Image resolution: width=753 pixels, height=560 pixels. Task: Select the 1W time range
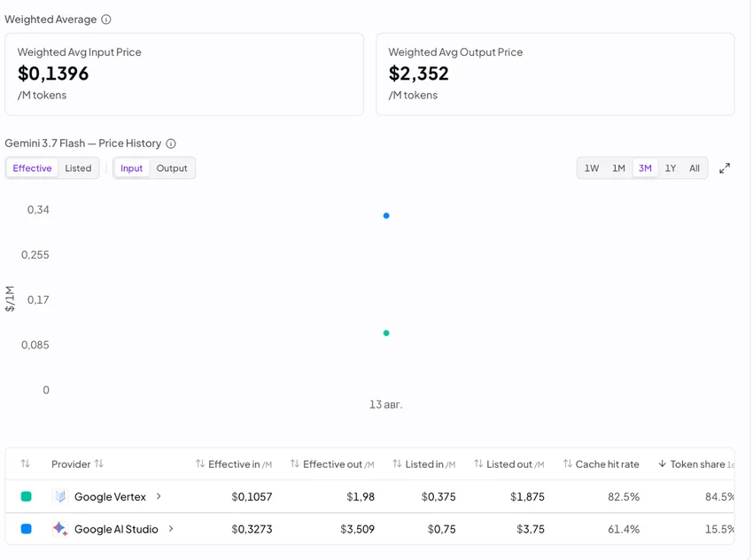592,168
